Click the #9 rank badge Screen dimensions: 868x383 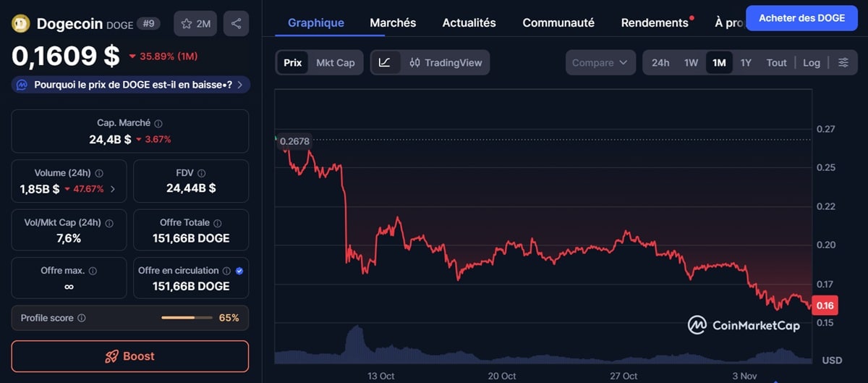pyautogui.click(x=150, y=24)
